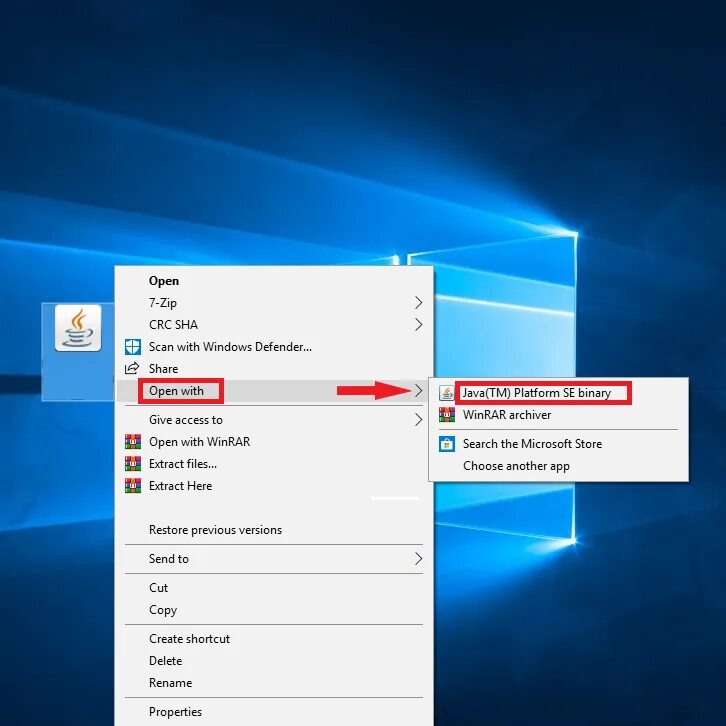Expand the CRC SHA submenu arrow

(x=418, y=325)
